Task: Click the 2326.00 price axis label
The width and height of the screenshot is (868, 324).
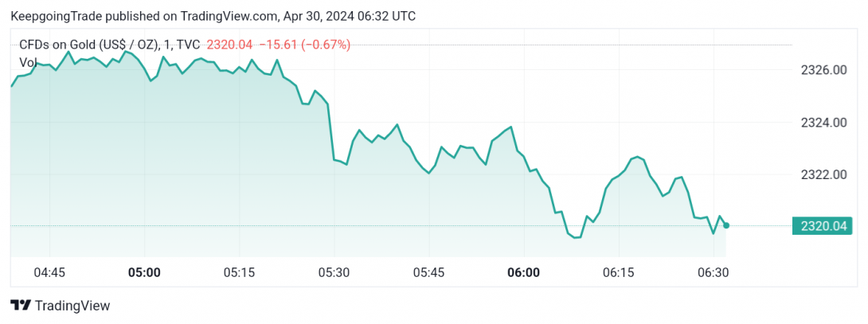Action: [x=824, y=70]
